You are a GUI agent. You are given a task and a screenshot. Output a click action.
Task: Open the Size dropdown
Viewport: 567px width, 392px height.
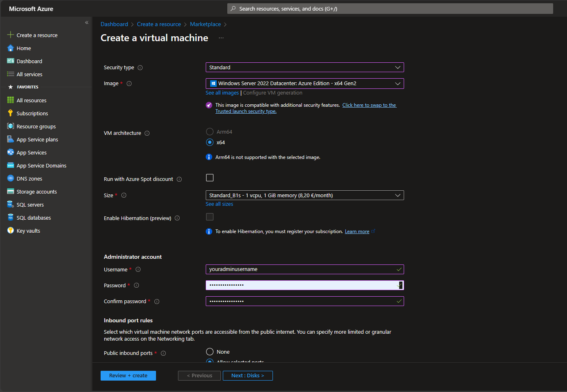tap(305, 195)
